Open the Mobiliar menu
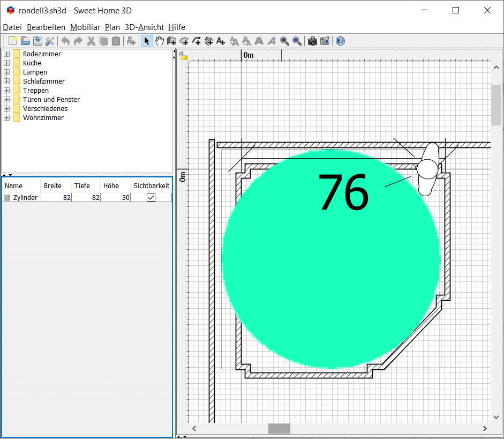 click(x=85, y=27)
